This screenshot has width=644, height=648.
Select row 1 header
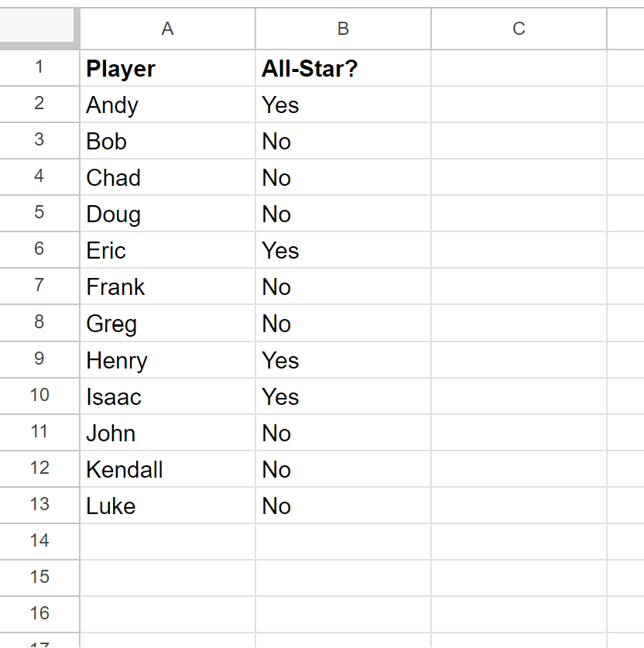[x=39, y=68]
